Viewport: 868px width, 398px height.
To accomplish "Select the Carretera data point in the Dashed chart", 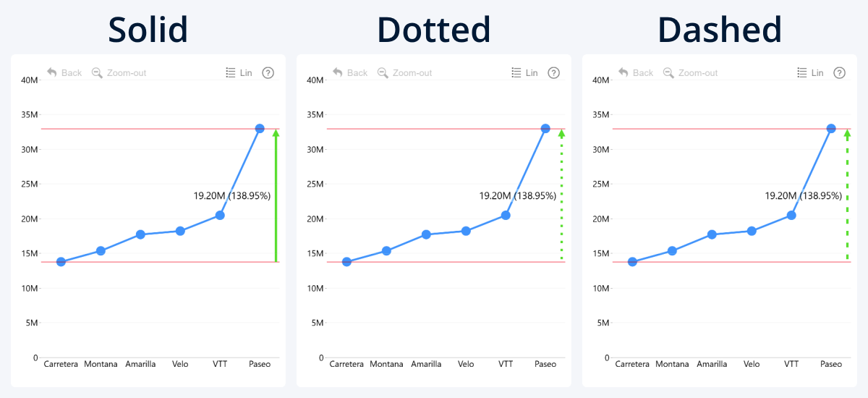I will click(x=632, y=262).
